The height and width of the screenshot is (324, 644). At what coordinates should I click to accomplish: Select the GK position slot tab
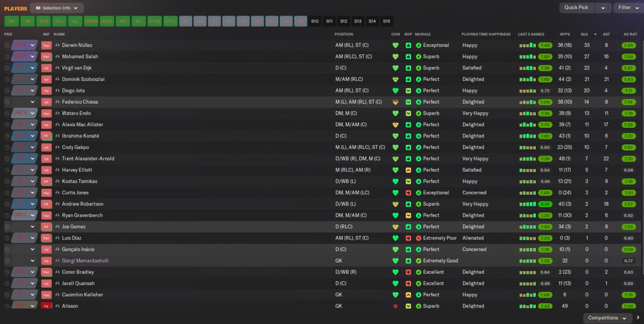(12, 21)
